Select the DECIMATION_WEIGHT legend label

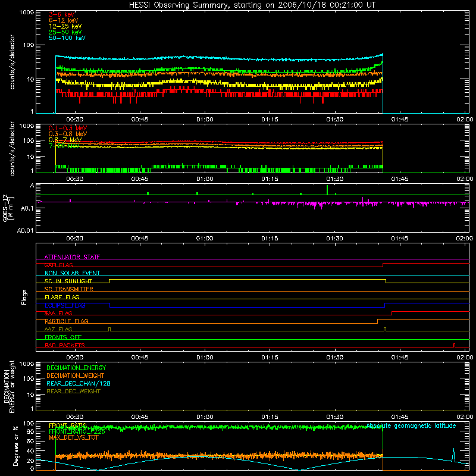tap(76, 375)
